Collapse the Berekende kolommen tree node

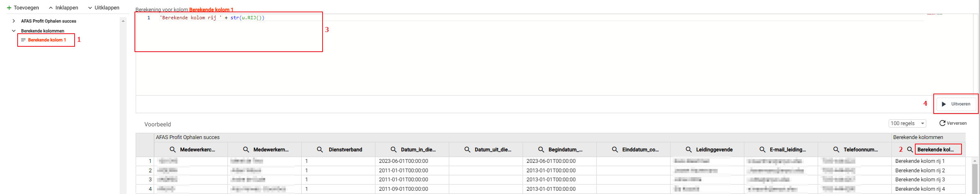click(x=14, y=31)
